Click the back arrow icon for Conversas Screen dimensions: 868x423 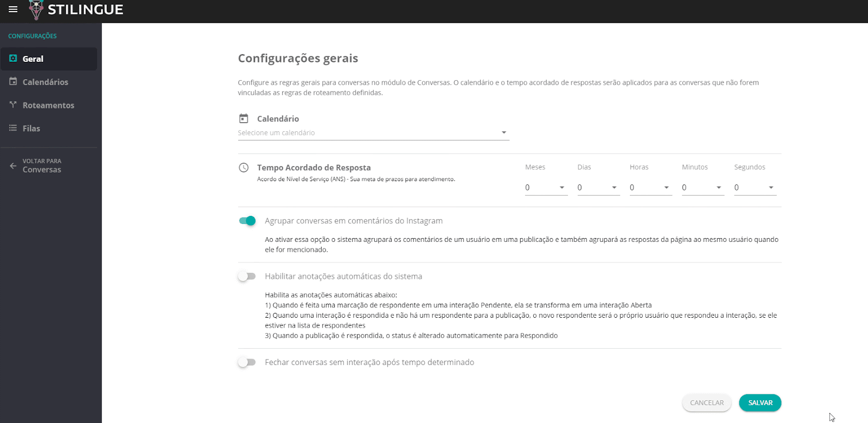click(13, 165)
